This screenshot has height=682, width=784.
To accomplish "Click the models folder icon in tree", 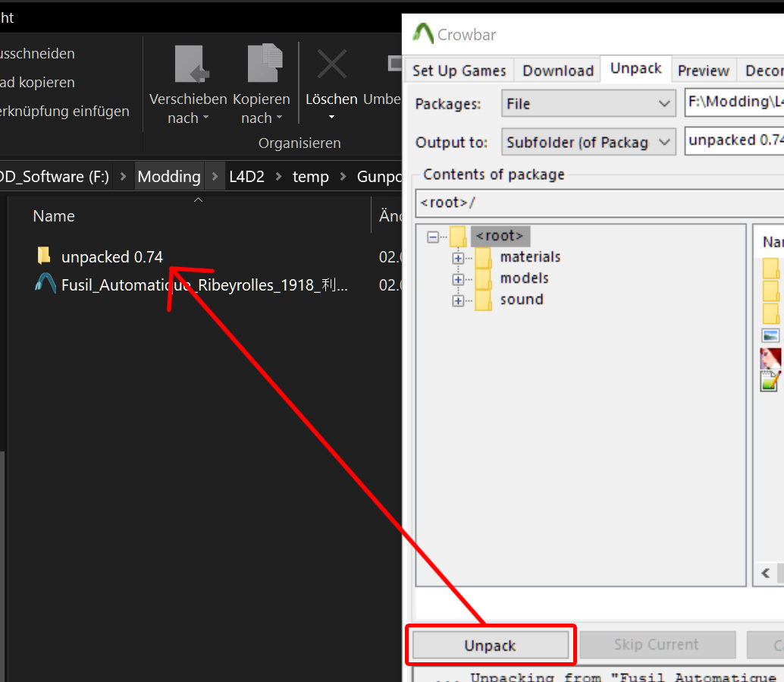I will (484, 278).
